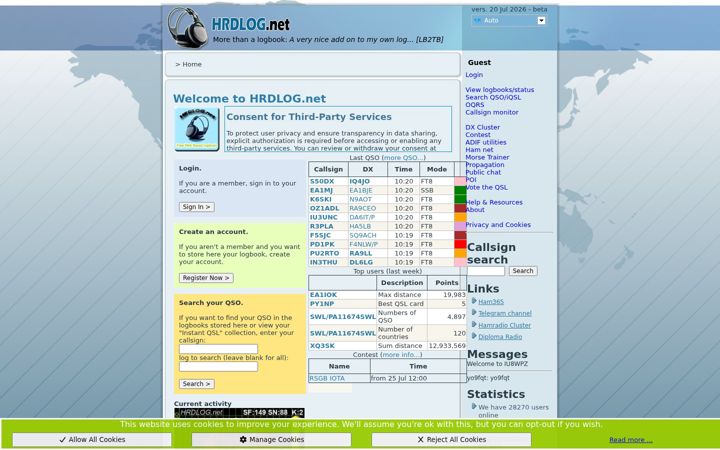Viewport: 720px width, 450px height.
Task: Open Vote the QSL sidebar link
Action: pos(487,187)
